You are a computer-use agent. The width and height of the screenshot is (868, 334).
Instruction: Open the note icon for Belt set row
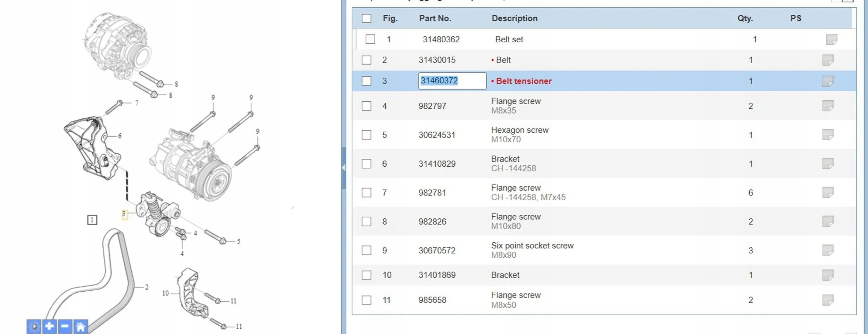[x=832, y=39]
